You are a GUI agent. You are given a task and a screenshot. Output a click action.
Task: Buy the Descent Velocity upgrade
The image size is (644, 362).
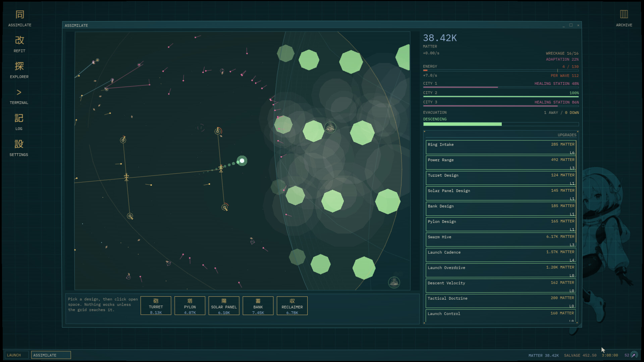(501, 286)
